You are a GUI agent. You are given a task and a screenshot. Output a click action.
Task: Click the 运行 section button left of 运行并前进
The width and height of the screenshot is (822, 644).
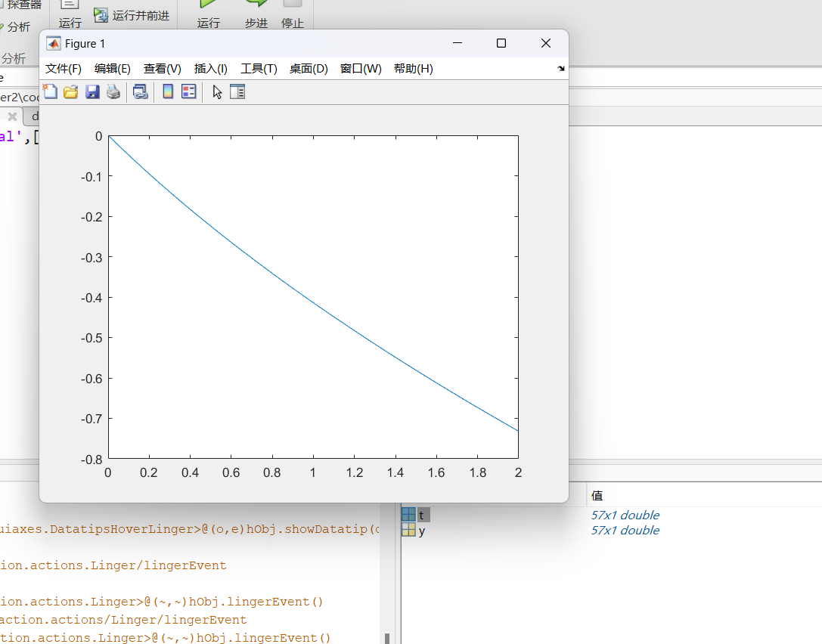pos(70,14)
